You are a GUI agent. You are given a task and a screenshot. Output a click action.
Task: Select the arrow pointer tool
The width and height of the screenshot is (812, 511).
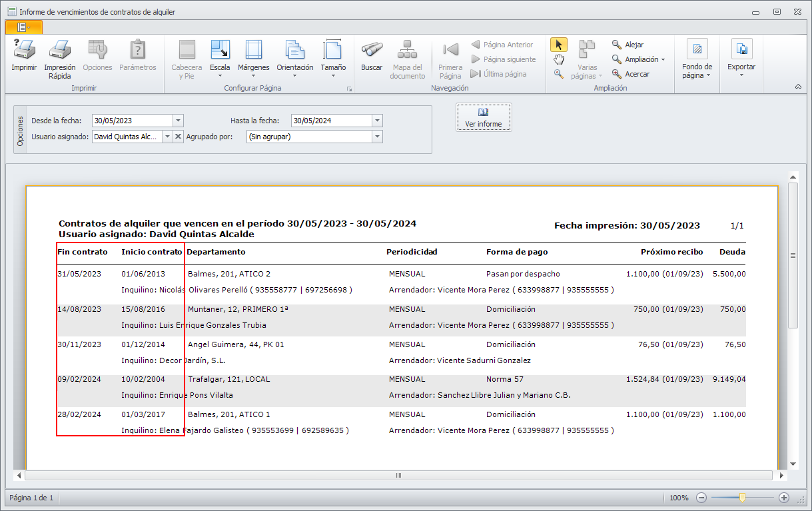point(559,45)
